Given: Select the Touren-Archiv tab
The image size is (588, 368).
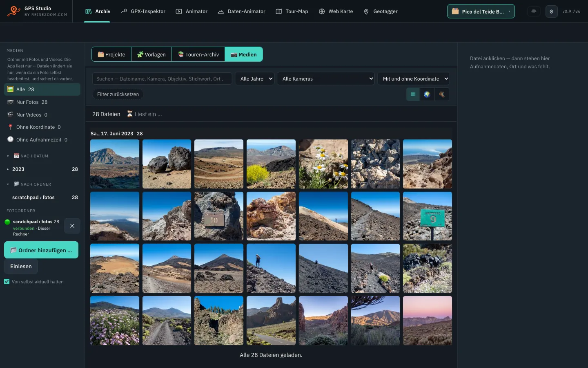Looking at the screenshot, I should 198,54.
